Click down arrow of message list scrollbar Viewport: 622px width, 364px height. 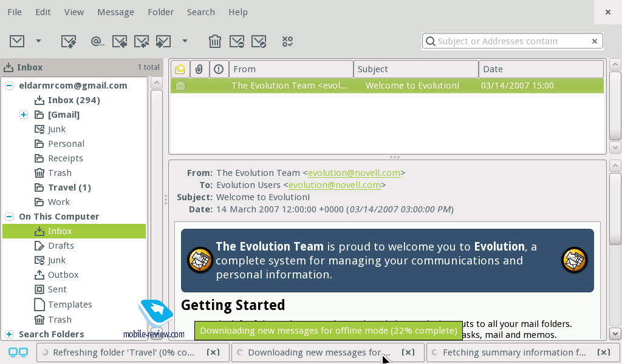click(x=615, y=148)
